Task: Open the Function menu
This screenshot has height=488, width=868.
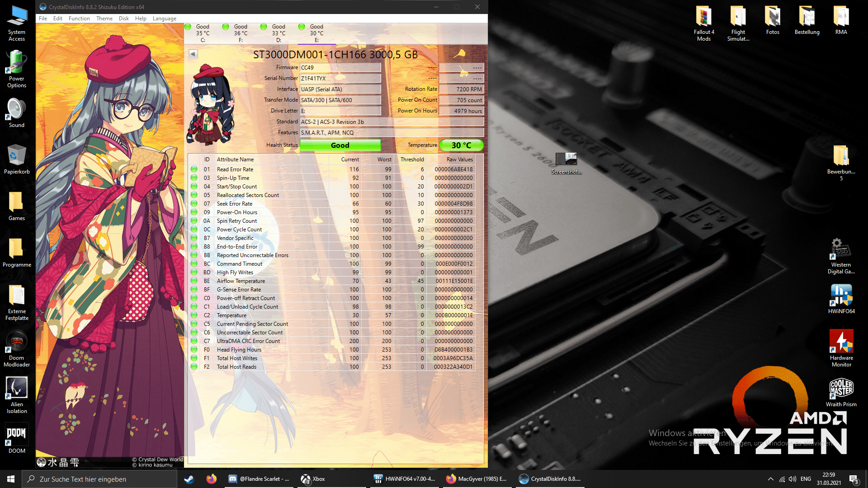Action: (x=79, y=19)
